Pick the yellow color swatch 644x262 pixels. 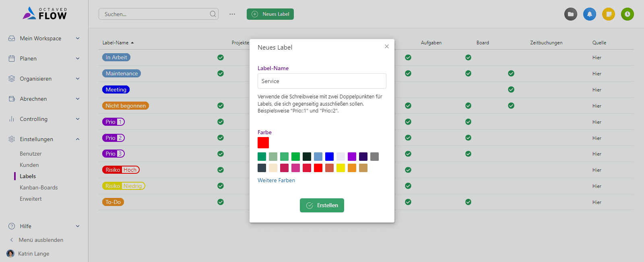[341, 168]
